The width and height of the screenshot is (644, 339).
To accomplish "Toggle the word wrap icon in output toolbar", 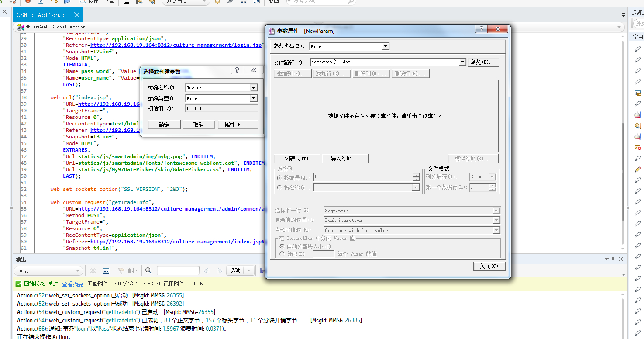I will (x=106, y=271).
